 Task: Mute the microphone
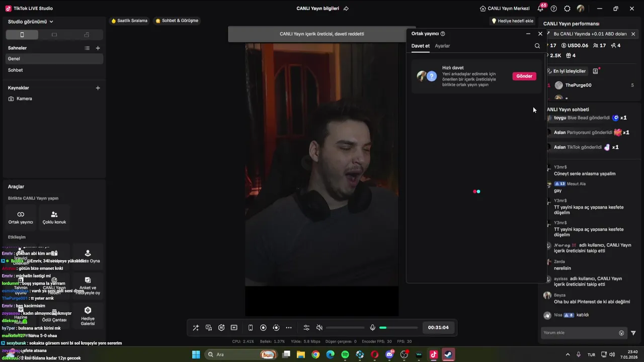(x=372, y=328)
